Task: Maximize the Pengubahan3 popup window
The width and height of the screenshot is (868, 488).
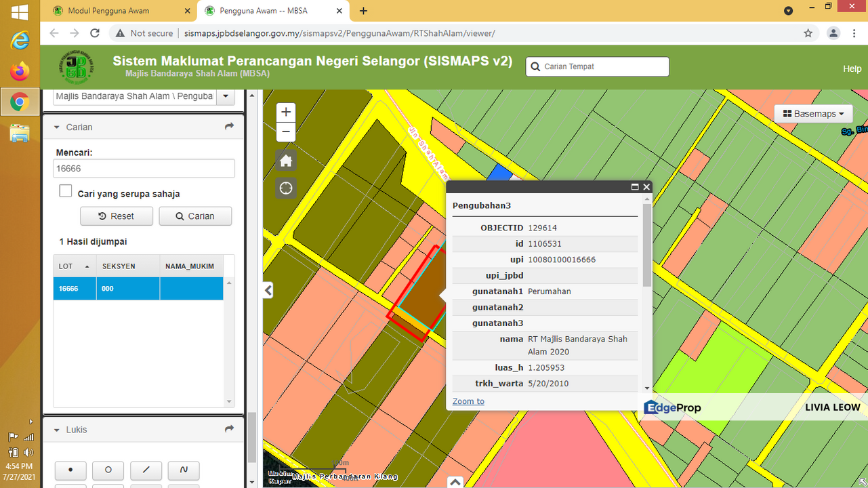Action: [635, 187]
